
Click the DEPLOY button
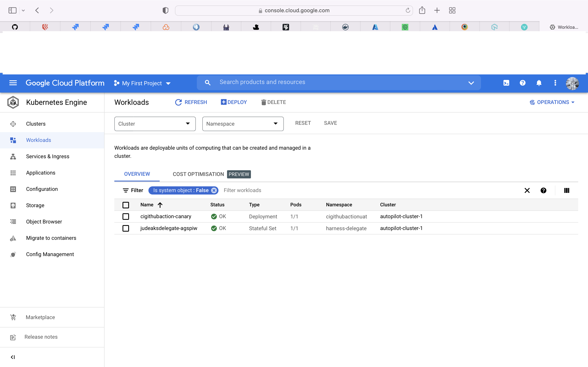click(x=234, y=102)
